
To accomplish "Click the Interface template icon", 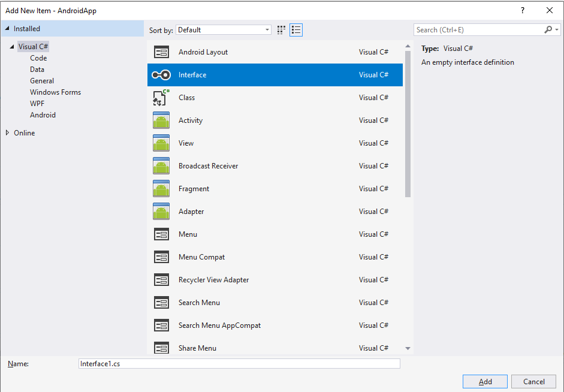I will (x=161, y=75).
